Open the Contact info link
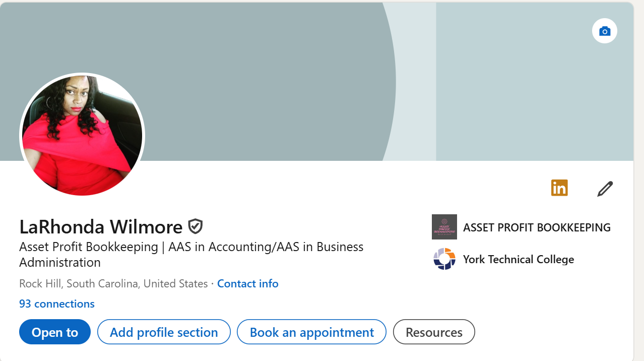This screenshot has height=361, width=644. [x=247, y=283]
